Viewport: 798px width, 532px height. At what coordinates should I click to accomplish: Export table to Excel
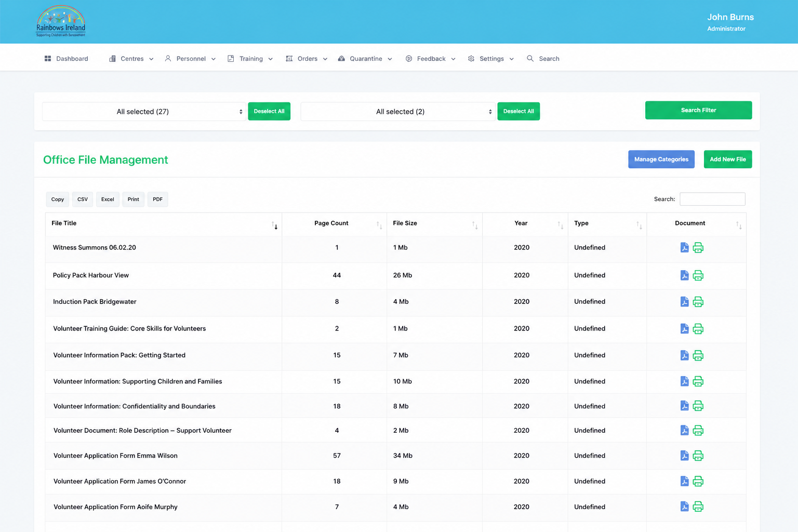pos(108,199)
